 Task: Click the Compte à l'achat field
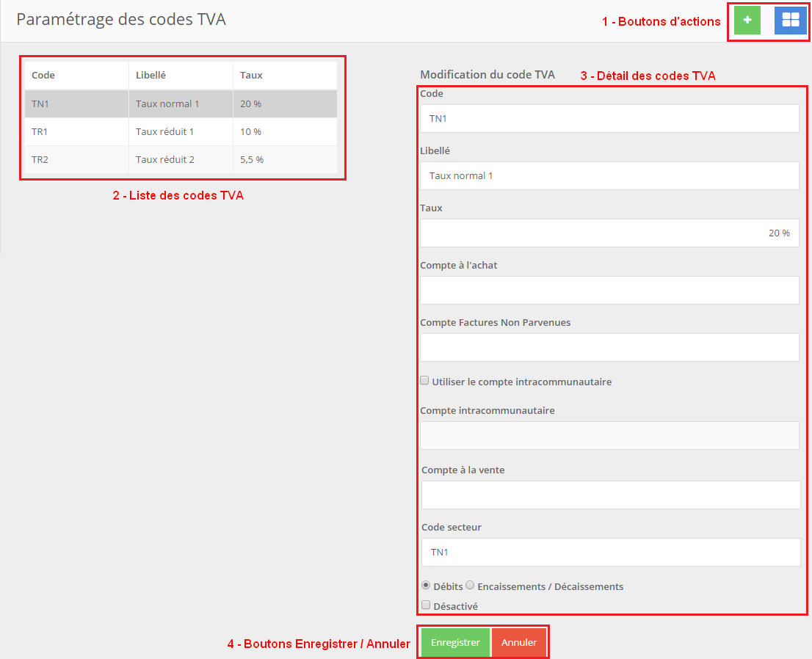point(609,290)
